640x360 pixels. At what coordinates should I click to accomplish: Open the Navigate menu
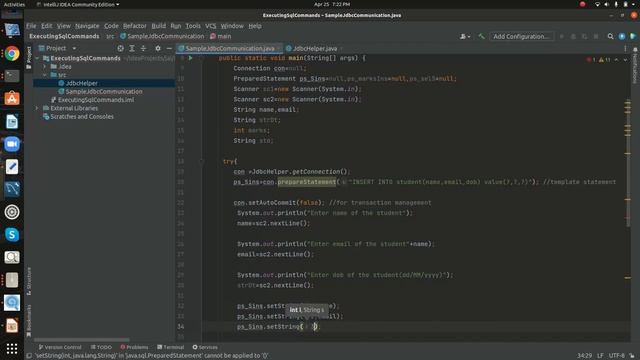[87, 26]
